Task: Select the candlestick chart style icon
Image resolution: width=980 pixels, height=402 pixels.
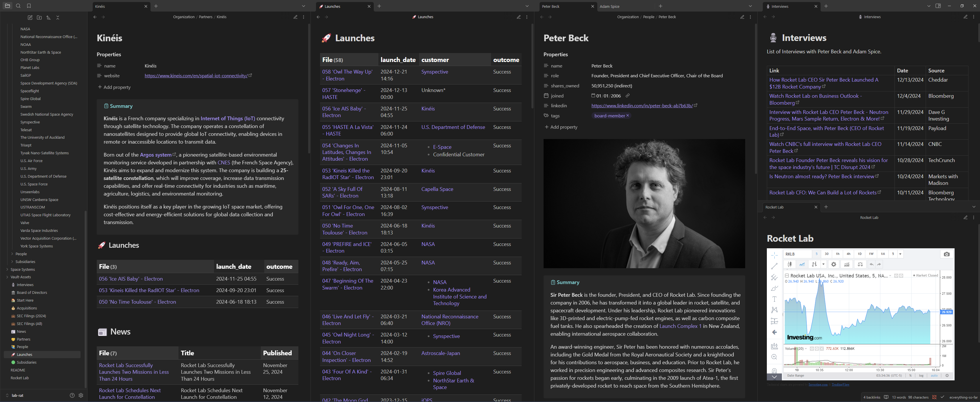Action: click(790, 264)
